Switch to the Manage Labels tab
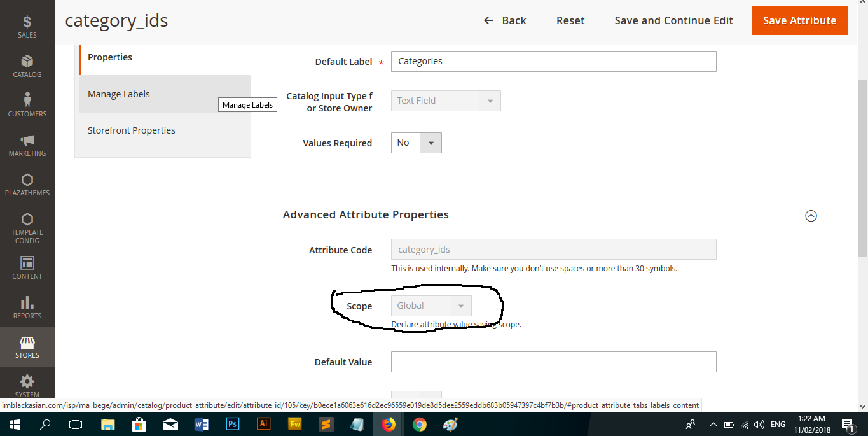Screen dimensions: 868x436 click(x=119, y=94)
